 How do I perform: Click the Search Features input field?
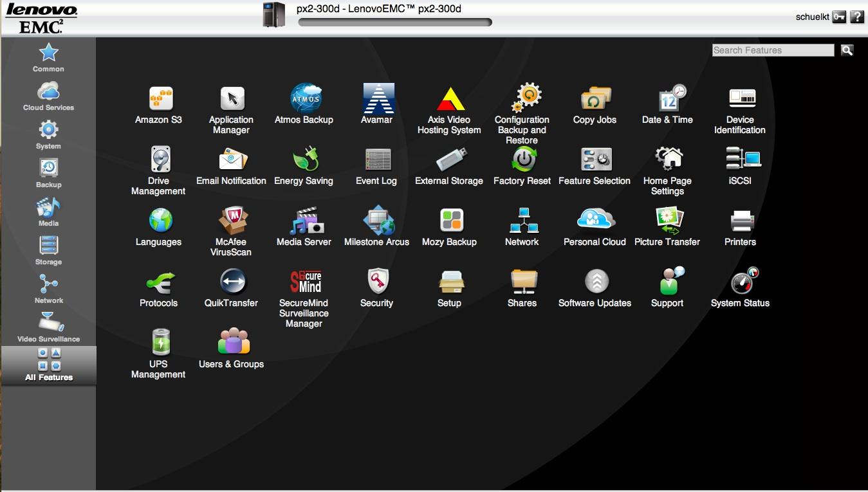pos(773,50)
